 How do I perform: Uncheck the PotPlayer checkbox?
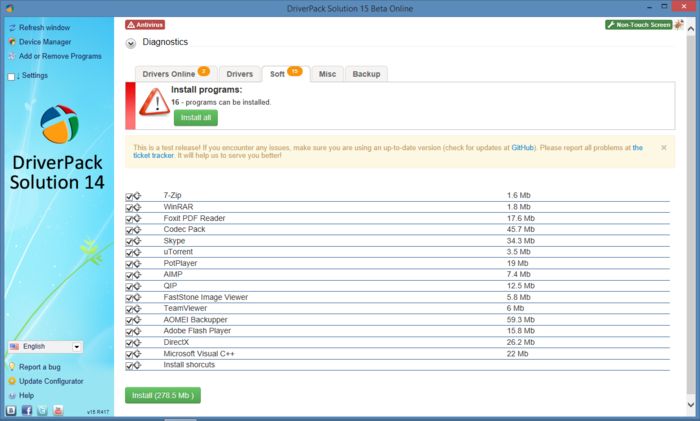(x=129, y=264)
